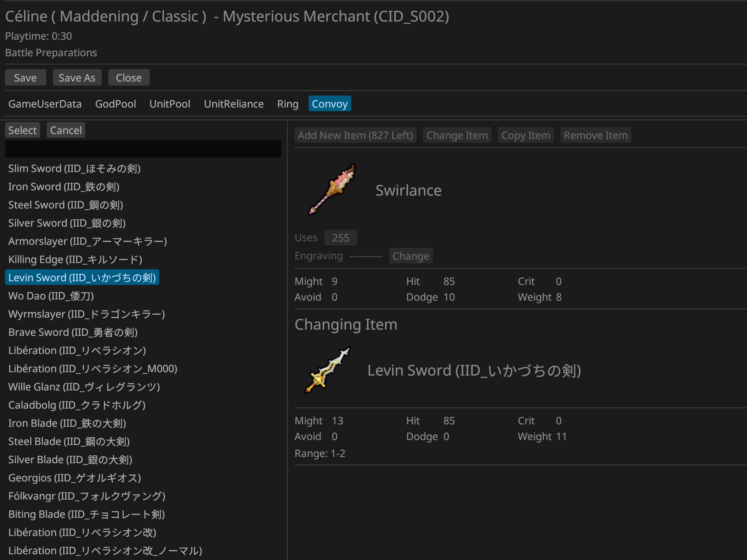Save the current file

click(x=25, y=77)
